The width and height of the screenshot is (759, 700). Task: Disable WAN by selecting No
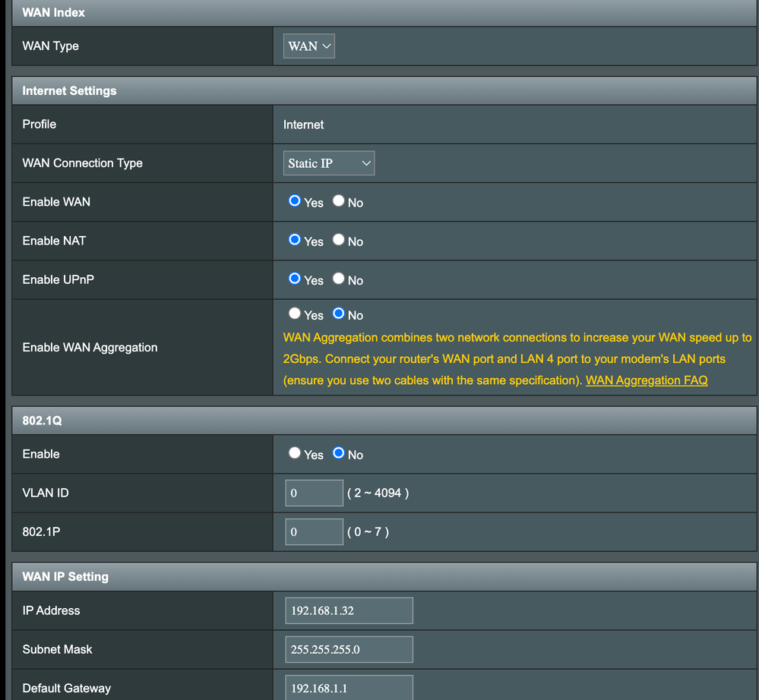tap(339, 201)
